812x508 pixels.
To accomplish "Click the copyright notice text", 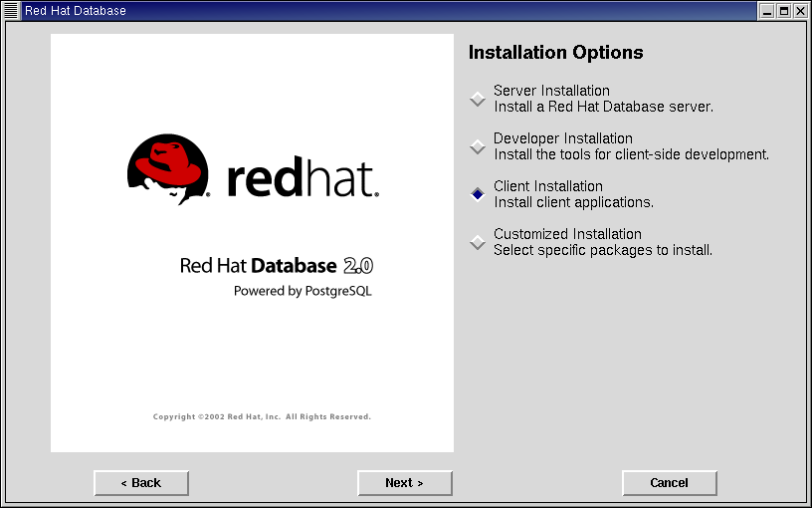I will tap(262, 416).
